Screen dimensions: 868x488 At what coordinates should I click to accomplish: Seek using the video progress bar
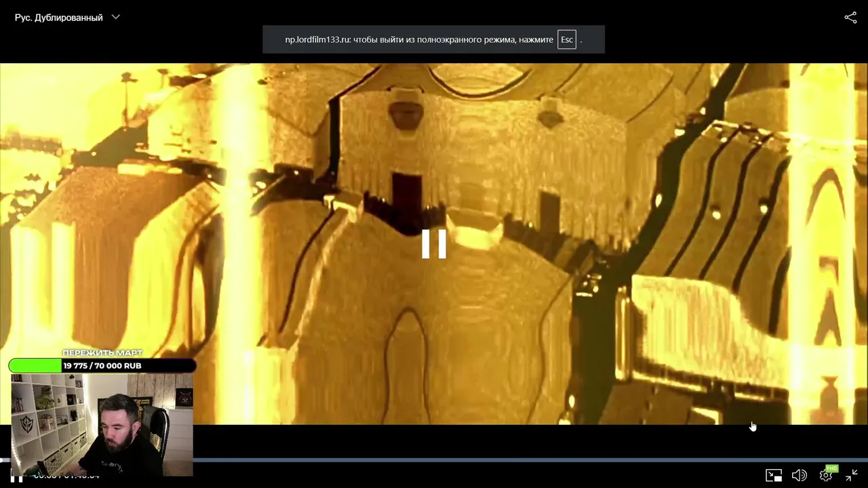434,460
